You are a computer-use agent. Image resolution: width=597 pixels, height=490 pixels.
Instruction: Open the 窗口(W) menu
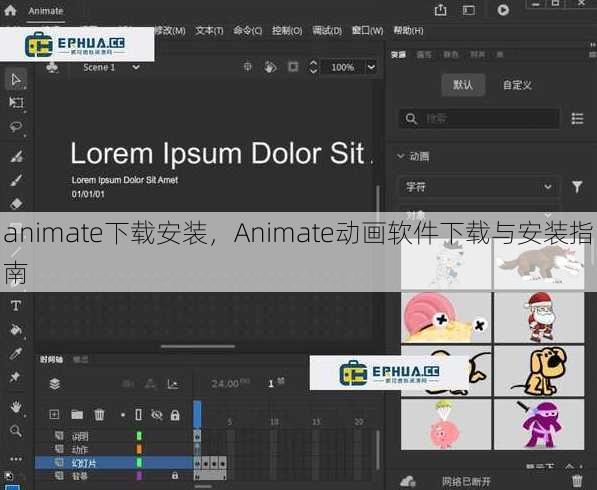367,30
